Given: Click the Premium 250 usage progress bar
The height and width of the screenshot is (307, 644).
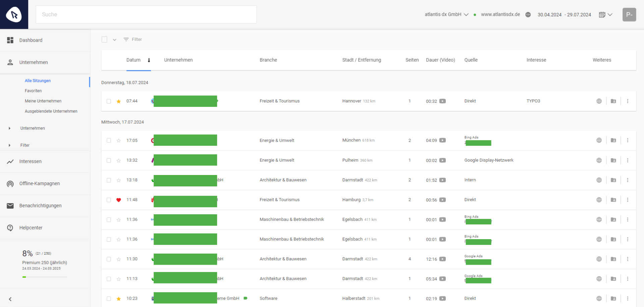Looking at the screenshot, I should point(45,277).
